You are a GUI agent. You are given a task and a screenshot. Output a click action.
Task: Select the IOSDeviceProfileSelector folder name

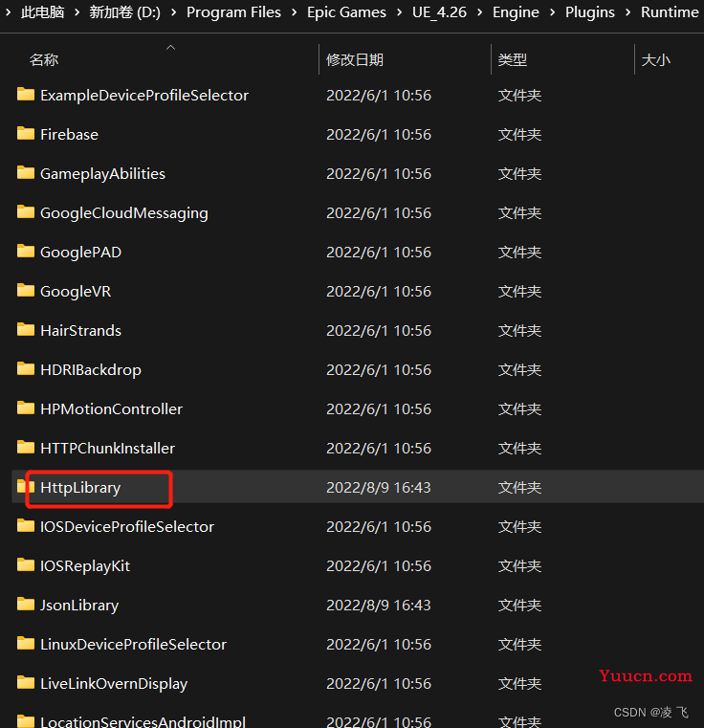tap(127, 527)
